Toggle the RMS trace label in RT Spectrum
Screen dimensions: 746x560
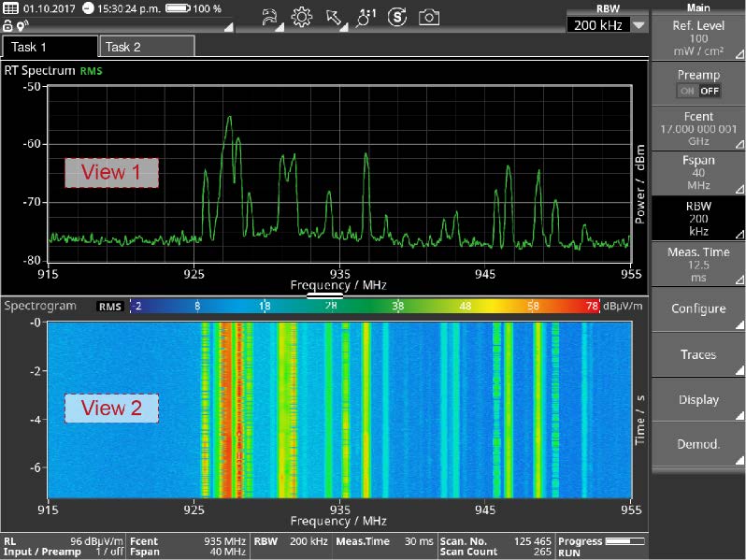coord(92,70)
